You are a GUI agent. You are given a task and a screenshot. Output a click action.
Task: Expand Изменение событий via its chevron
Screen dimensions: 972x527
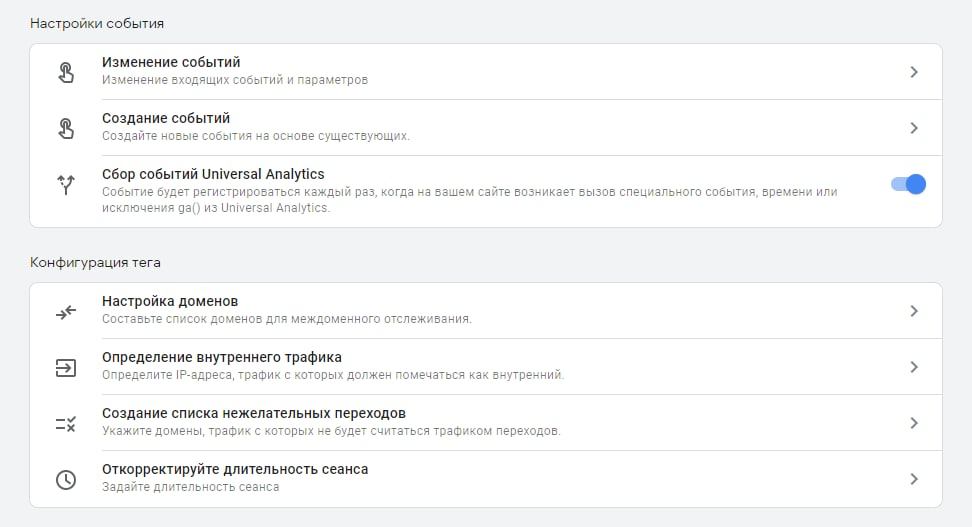914,72
